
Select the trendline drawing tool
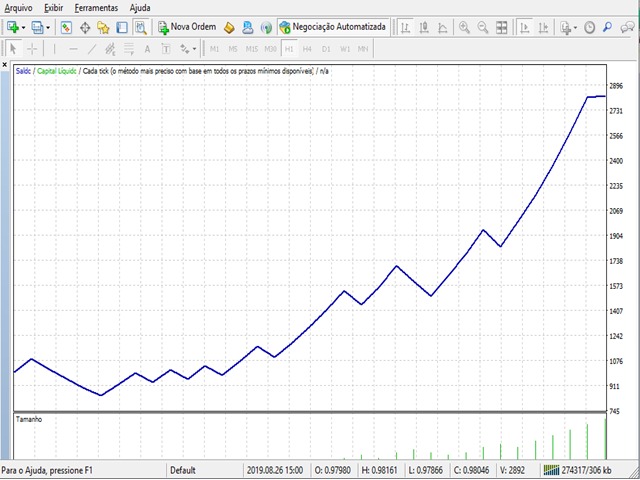92,49
